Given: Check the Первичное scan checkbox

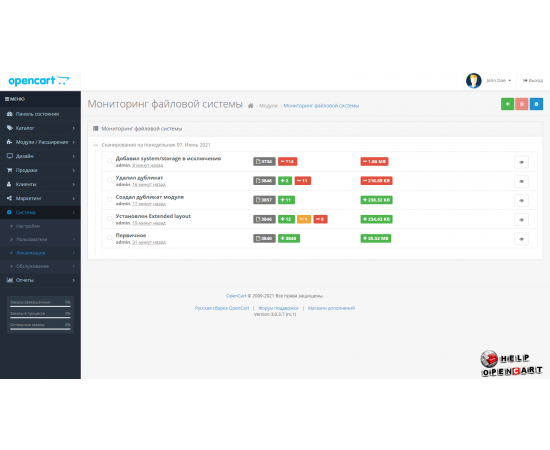Looking at the screenshot, I should pos(109,238).
